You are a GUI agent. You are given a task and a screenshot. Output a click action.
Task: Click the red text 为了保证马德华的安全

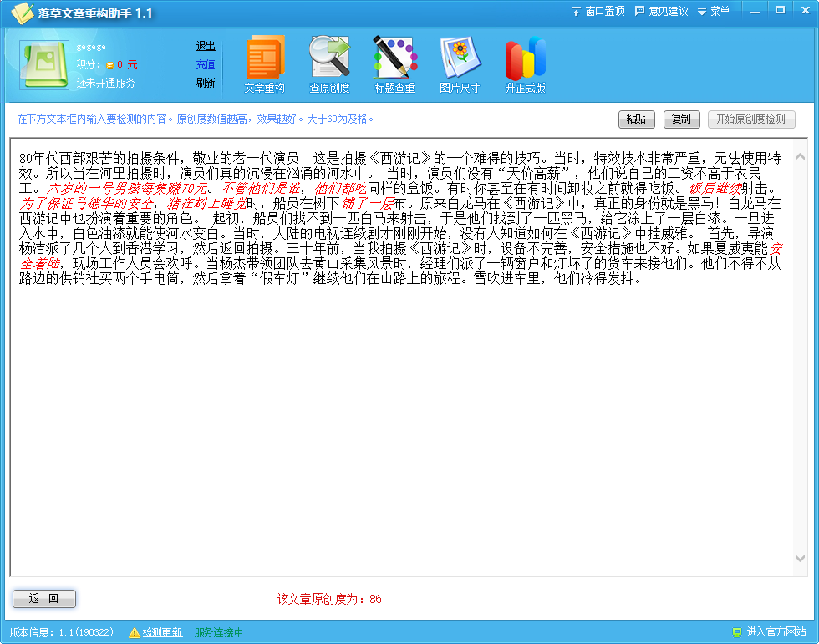(86, 204)
